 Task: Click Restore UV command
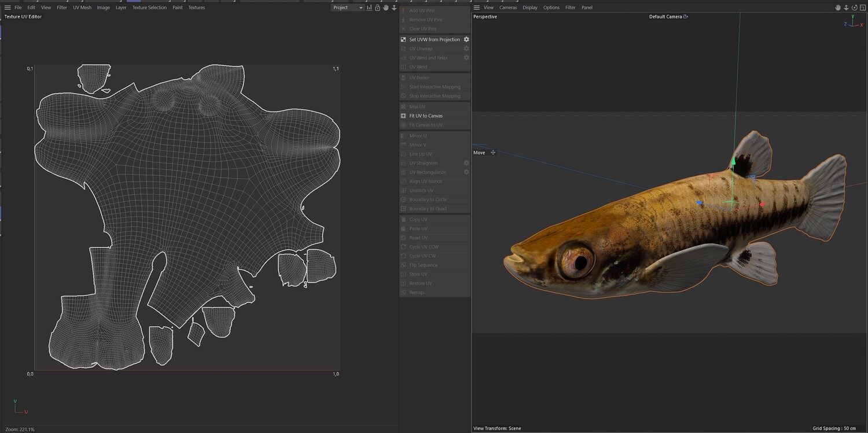coord(435,283)
